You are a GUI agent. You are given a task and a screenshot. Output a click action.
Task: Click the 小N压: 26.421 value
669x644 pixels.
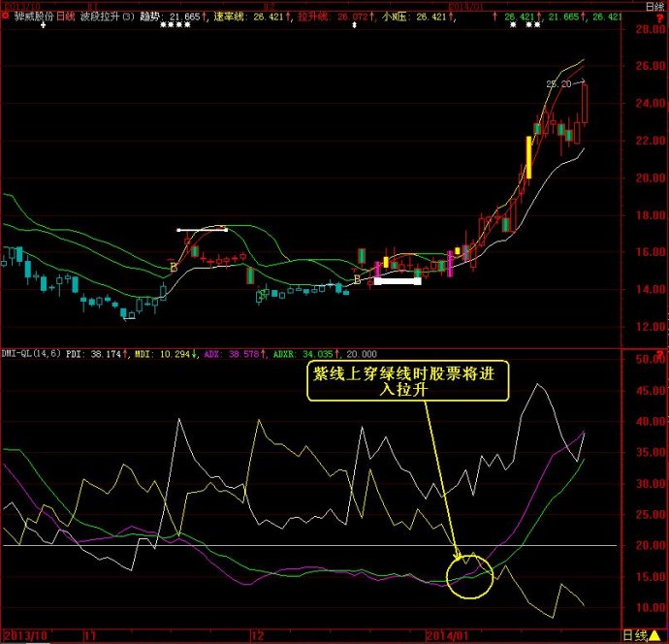414,16
